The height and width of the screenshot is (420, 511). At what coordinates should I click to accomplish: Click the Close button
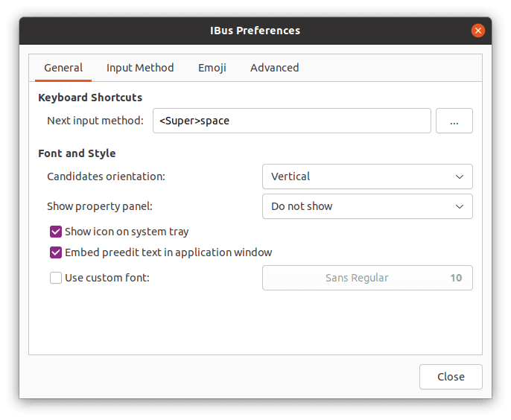(x=451, y=377)
